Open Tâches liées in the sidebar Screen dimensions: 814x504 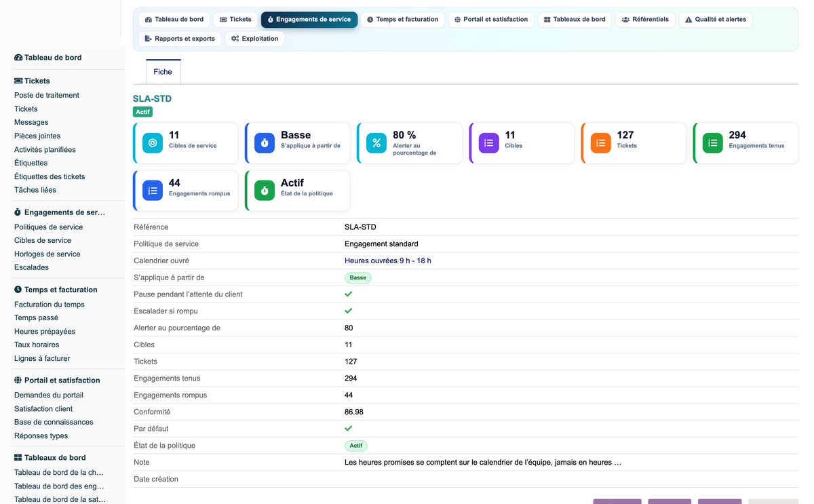click(35, 191)
